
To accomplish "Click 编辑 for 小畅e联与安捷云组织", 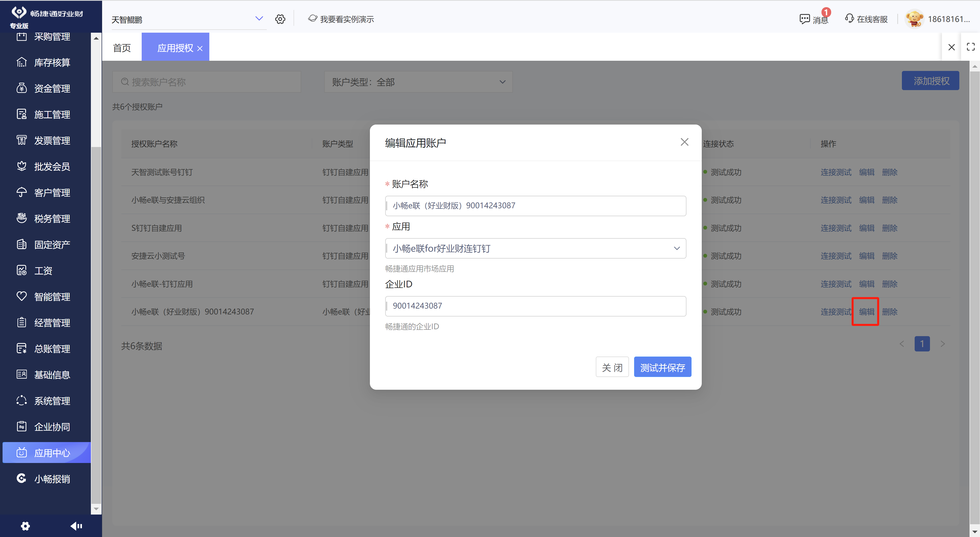I will [x=867, y=200].
